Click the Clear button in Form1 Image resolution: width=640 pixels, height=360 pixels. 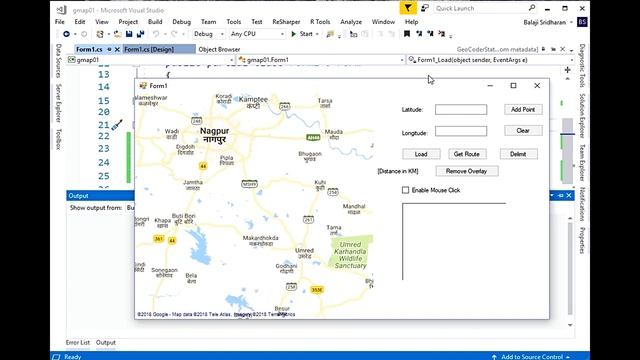523,131
